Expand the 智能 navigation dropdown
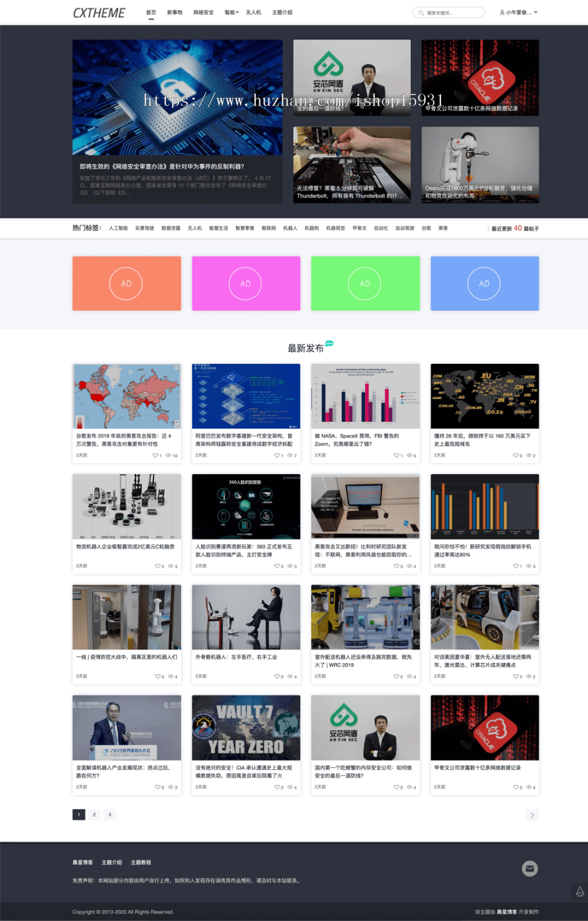Viewport: 588px width, 921px height. [x=231, y=12]
